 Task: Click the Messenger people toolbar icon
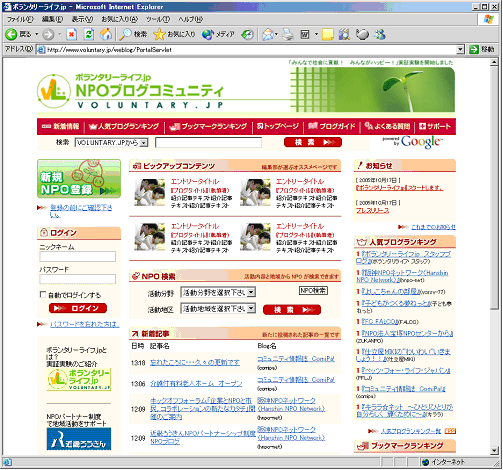pos(380,34)
